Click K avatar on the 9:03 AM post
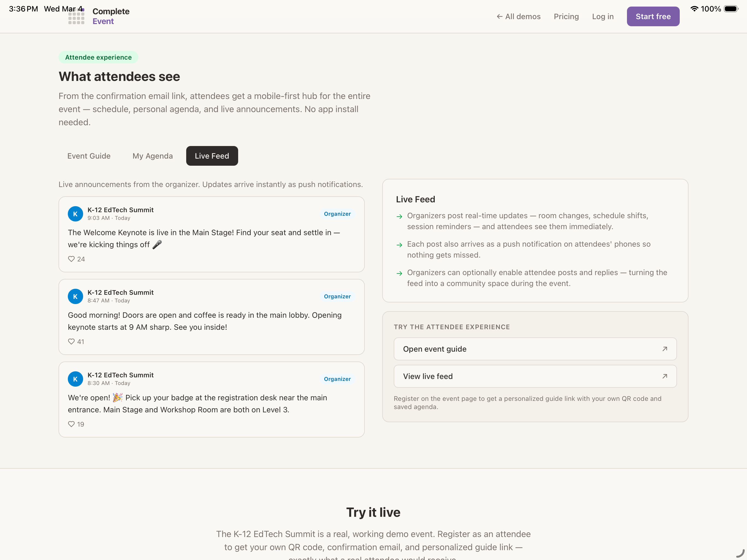The image size is (747, 560). [x=75, y=214]
